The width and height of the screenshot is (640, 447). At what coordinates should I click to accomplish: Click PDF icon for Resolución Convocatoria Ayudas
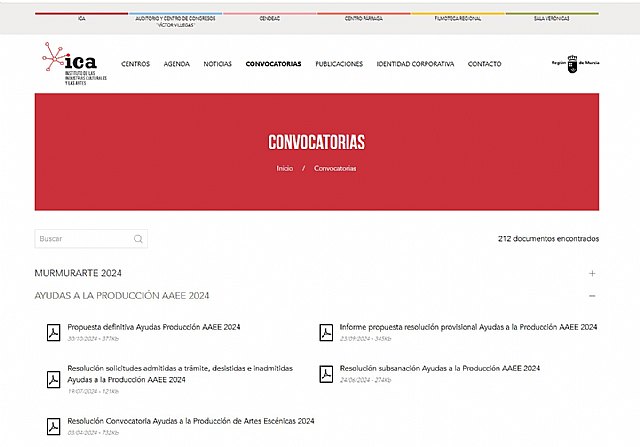(53, 425)
